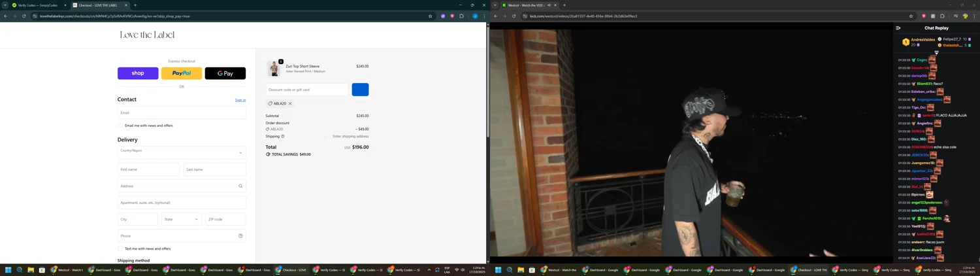Open Wi-Fi network tray icon
The width and height of the screenshot is (980, 276).
tap(457, 269)
